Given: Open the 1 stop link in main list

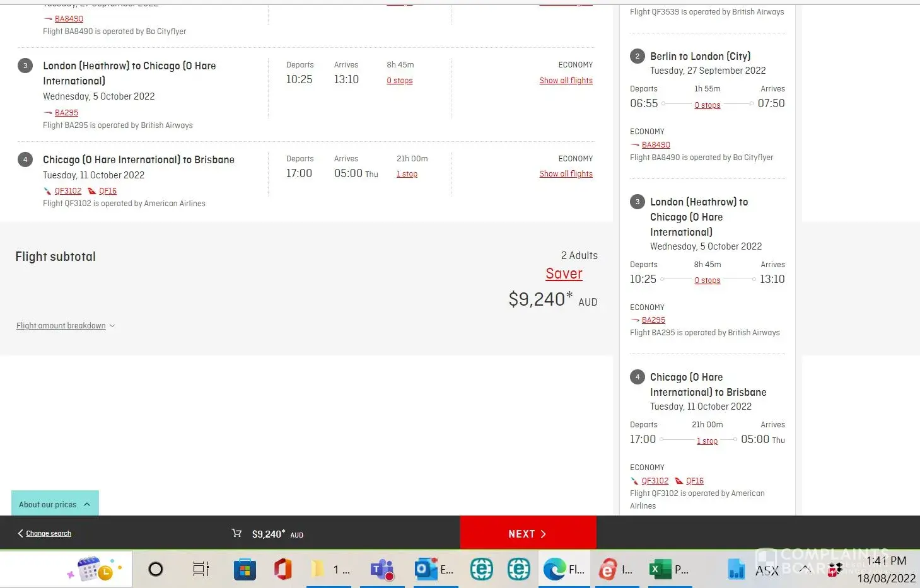Looking at the screenshot, I should pos(407,174).
